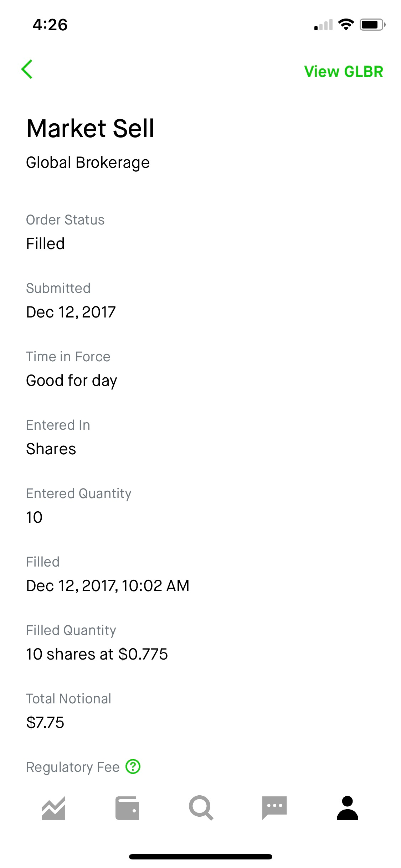The width and height of the screenshot is (401, 868).
Task: Tap the filled price 10 shares at $0.775
Action: [97, 654]
